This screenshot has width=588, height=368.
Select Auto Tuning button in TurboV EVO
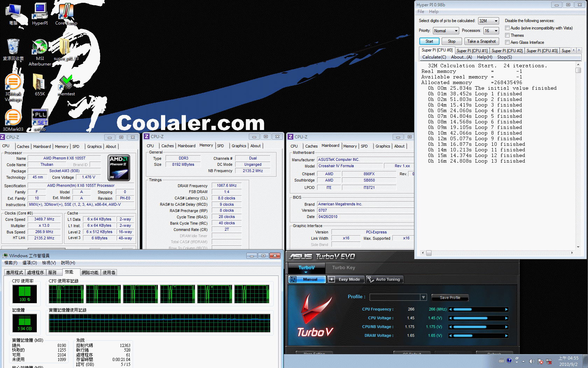[384, 279]
